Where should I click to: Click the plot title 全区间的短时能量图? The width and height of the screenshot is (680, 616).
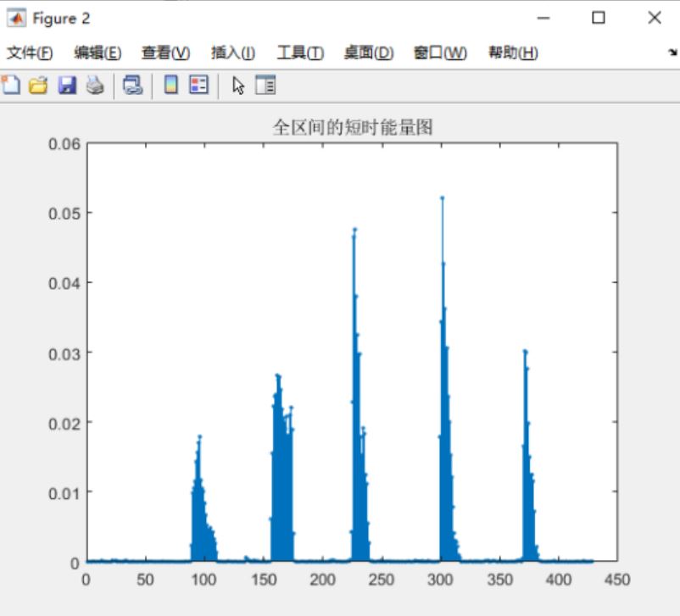point(353,127)
